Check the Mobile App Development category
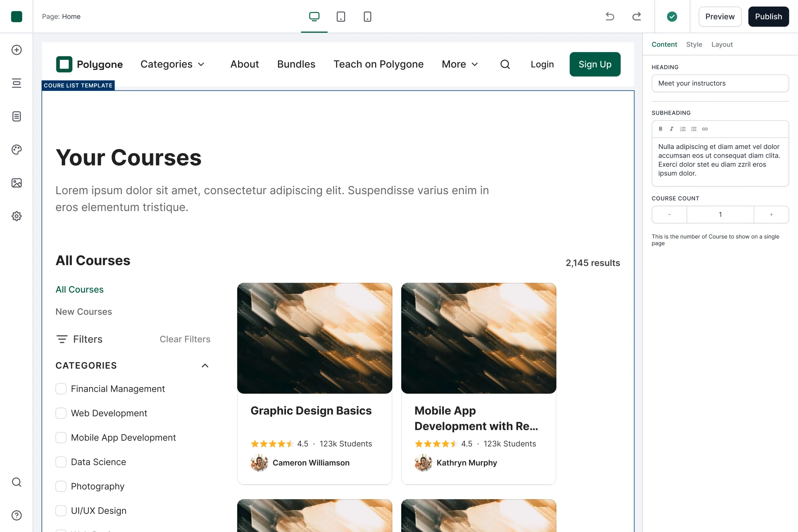Image resolution: width=798 pixels, height=532 pixels. pyautogui.click(x=61, y=438)
